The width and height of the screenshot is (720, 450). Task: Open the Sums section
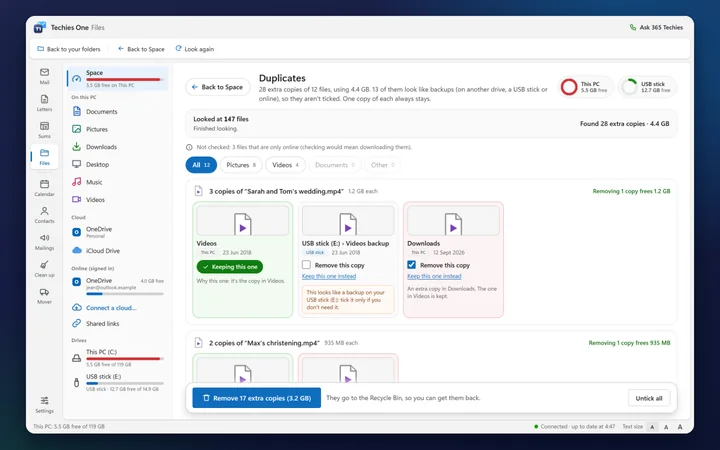pyautogui.click(x=45, y=130)
